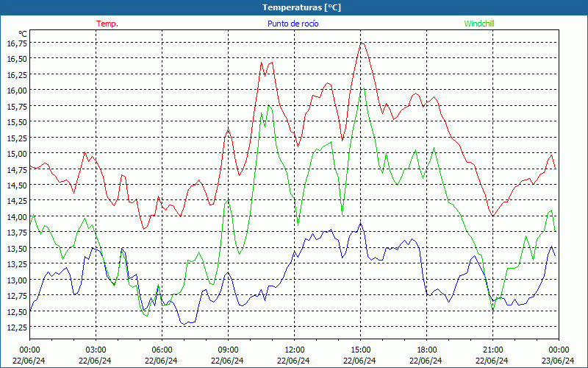Image resolution: width=588 pixels, height=368 pixels.
Task: Click the 15,50 y-axis value
Action: pos(17,122)
